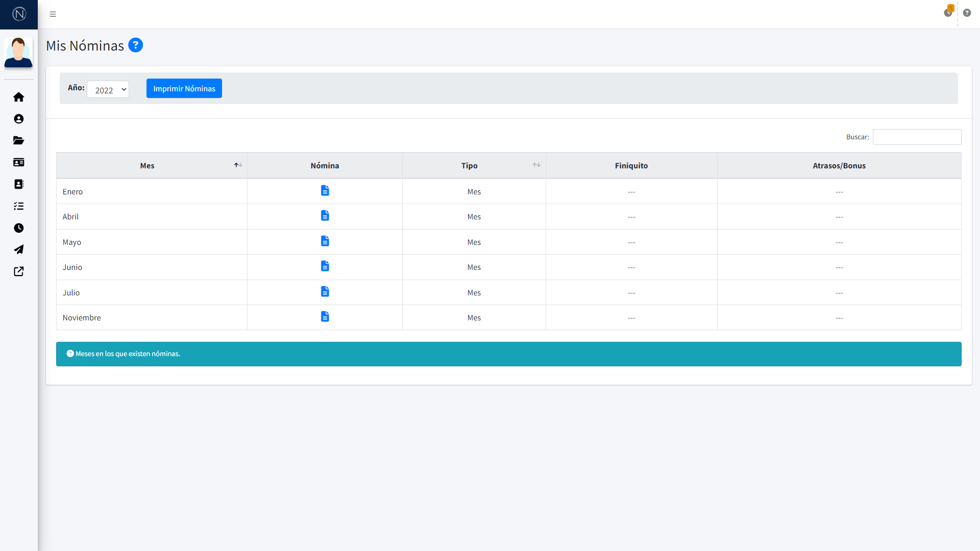The height and width of the screenshot is (551, 980).
Task: Click the user profile icon in sidebar
Action: (19, 119)
